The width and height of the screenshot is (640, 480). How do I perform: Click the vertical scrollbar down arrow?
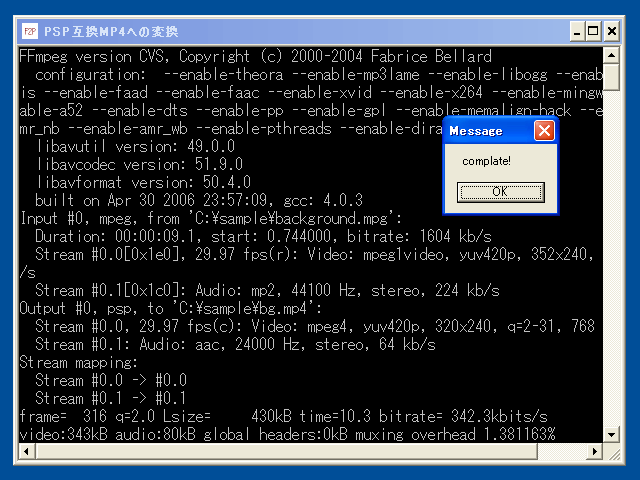click(x=611, y=434)
